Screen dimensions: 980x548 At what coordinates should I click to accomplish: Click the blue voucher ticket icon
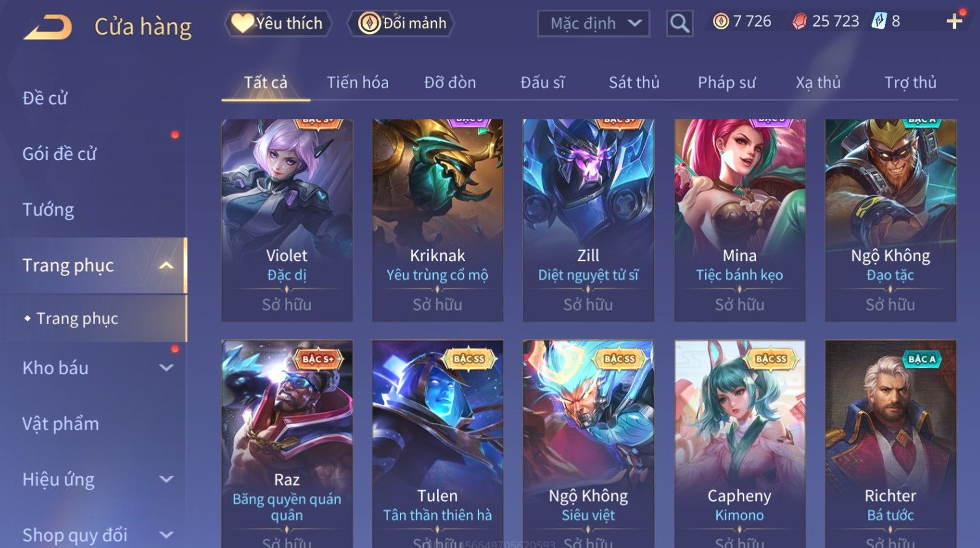pos(879,21)
